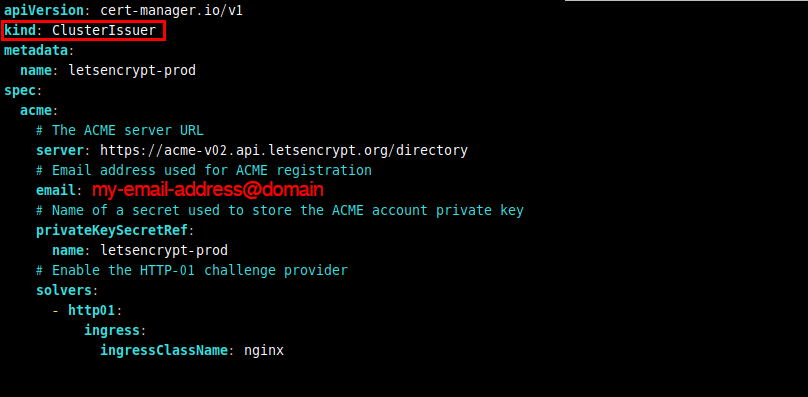Open the acme-v02 letsencrypt directory URL
The height and width of the screenshot is (397, 808).
pyautogui.click(x=284, y=151)
